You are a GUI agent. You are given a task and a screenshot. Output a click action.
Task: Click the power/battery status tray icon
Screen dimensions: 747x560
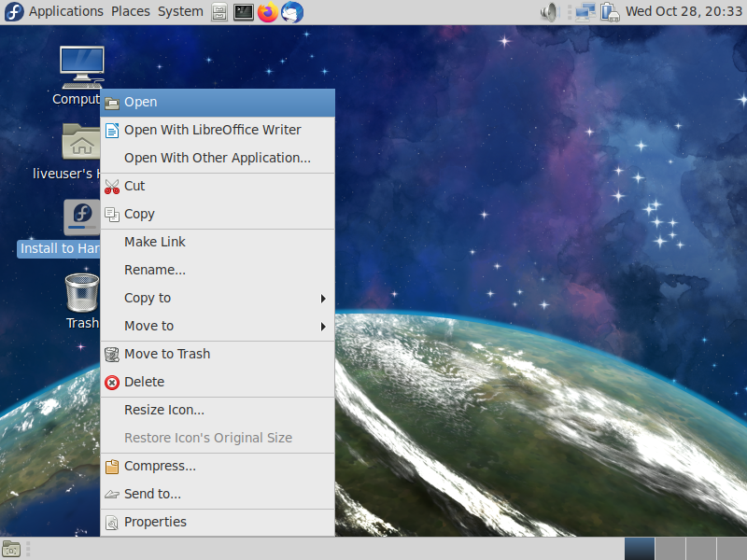[610, 12]
